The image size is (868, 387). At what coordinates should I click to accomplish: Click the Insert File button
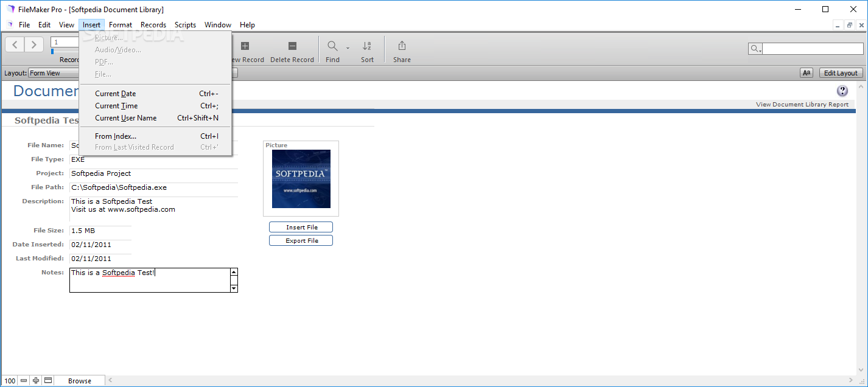(x=301, y=227)
